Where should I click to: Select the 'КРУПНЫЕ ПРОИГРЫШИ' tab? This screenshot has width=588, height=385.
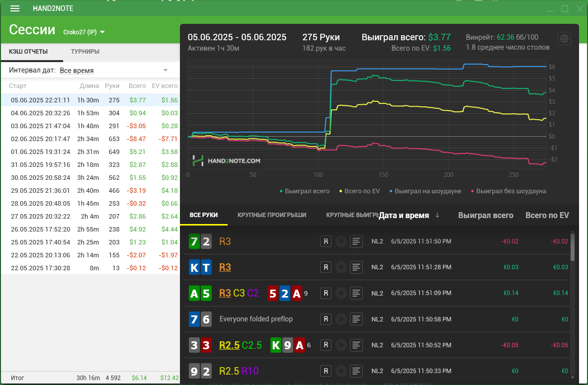(272, 215)
